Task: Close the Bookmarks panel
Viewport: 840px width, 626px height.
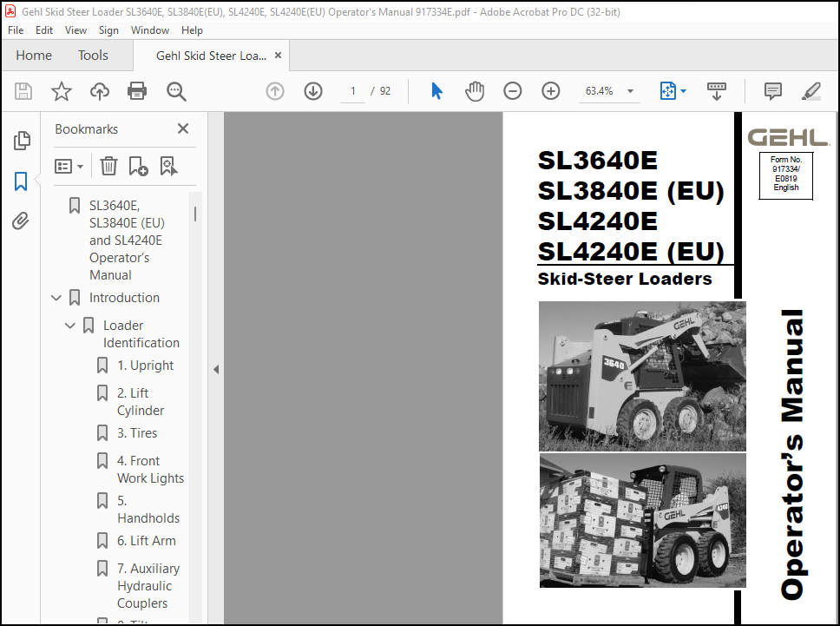Action: [183, 128]
